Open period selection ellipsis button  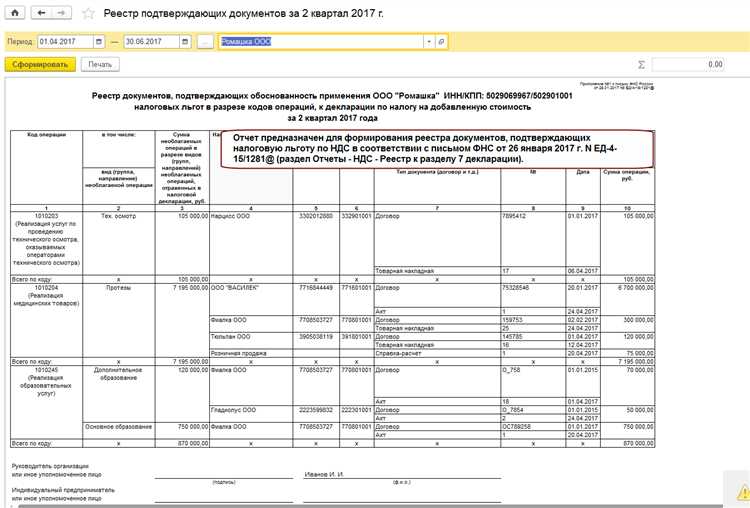(205, 42)
